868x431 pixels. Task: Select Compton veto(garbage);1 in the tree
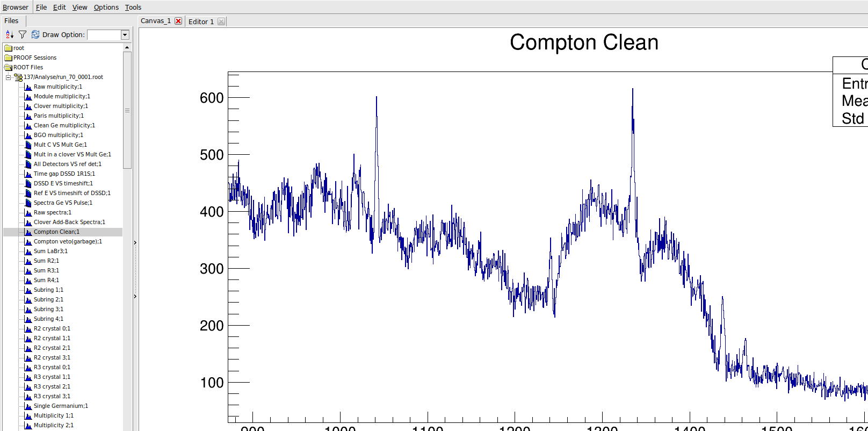(68, 242)
